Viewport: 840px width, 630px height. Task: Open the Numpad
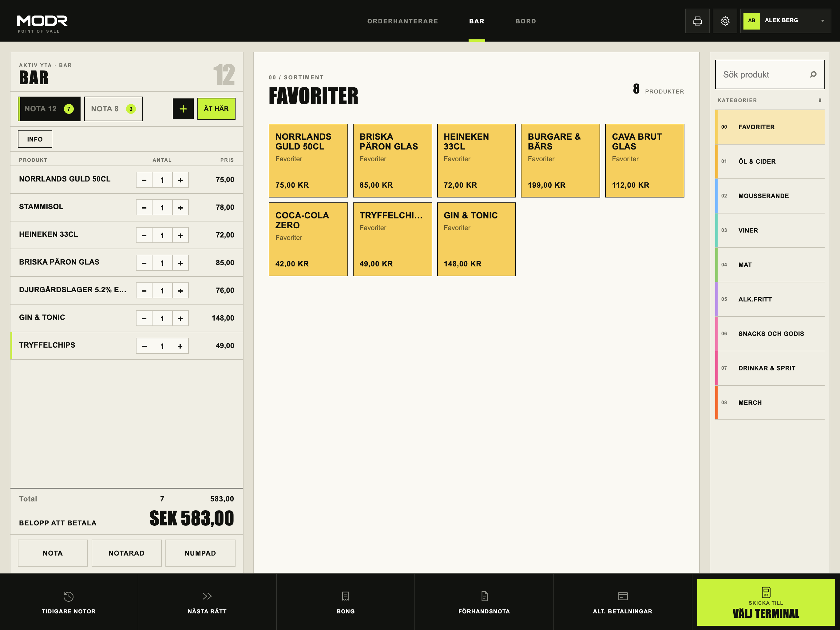(200, 553)
